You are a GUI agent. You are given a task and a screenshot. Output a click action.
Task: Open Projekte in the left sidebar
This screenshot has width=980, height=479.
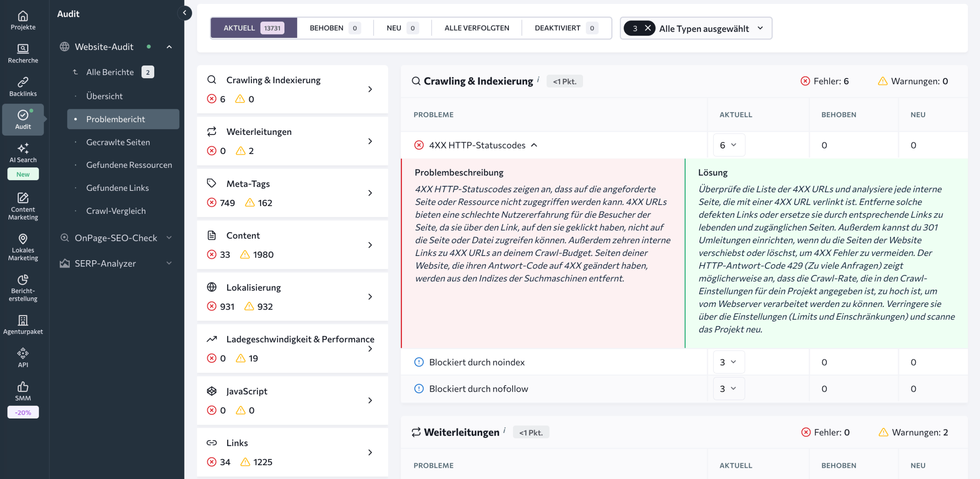pyautogui.click(x=23, y=21)
